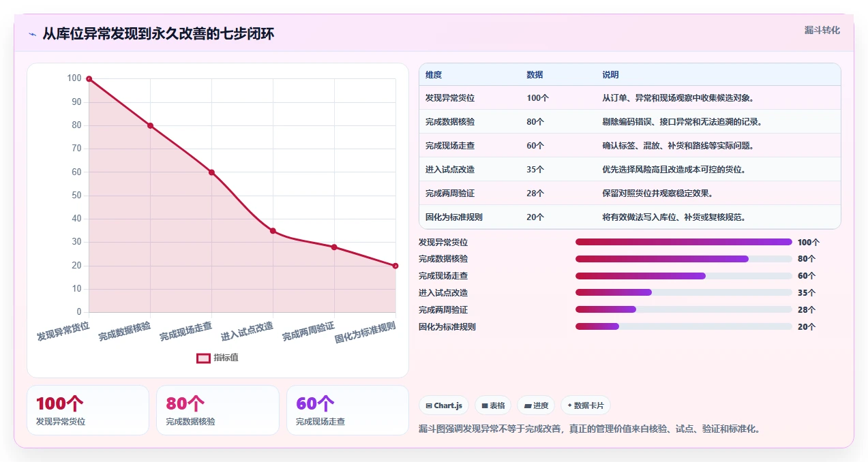Click table cell 固化为标准规则
This screenshot has width=868, height=462.
pos(454,217)
